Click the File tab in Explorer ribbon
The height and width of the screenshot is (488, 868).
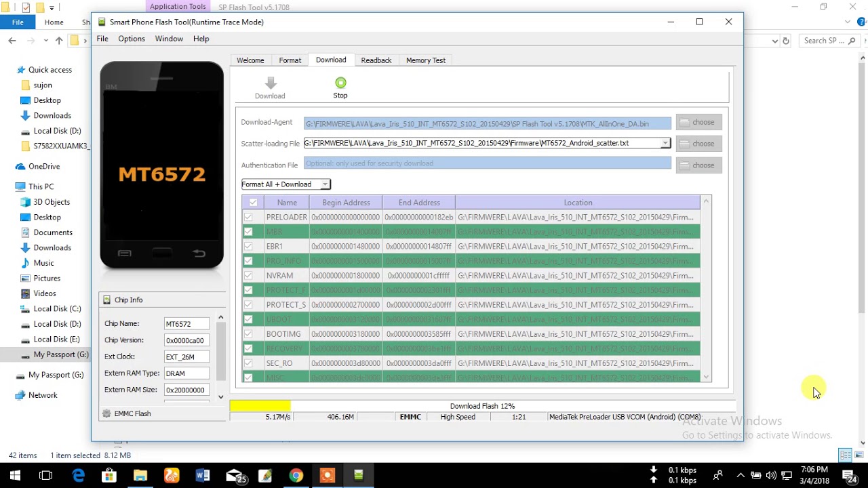pyautogui.click(x=18, y=22)
